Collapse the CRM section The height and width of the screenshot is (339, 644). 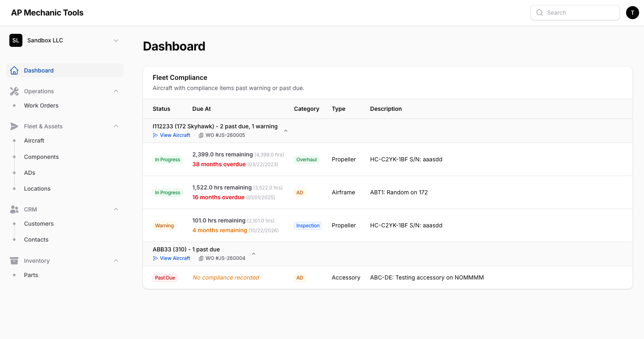click(116, 209)
